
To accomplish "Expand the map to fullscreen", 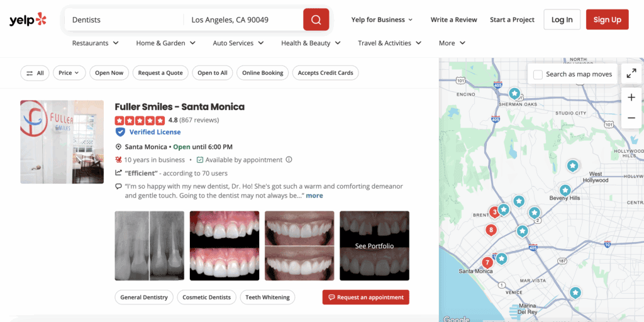I will pos(631,74).
